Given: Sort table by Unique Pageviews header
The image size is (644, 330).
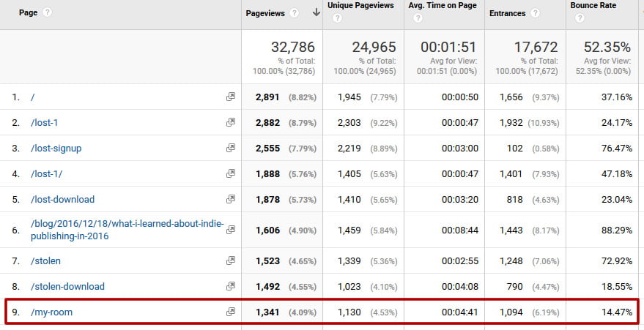Looking at the screenshot, I should [360, 6].
